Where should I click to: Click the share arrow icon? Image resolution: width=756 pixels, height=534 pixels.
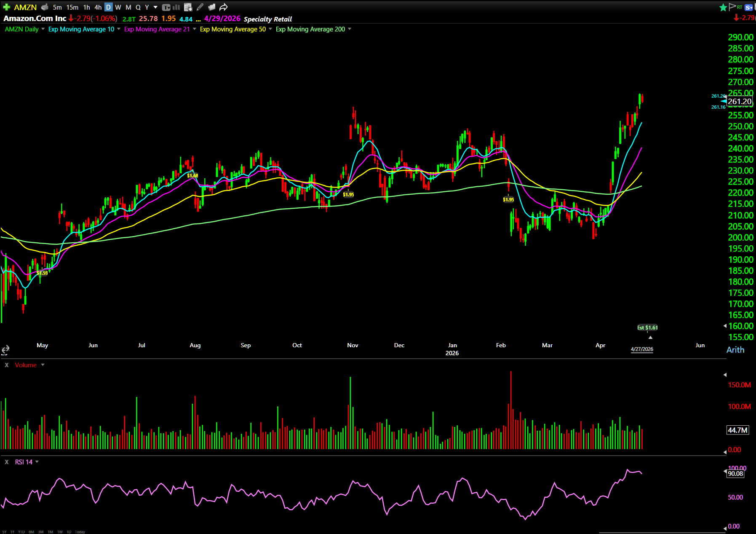click(x=224, y=7)
